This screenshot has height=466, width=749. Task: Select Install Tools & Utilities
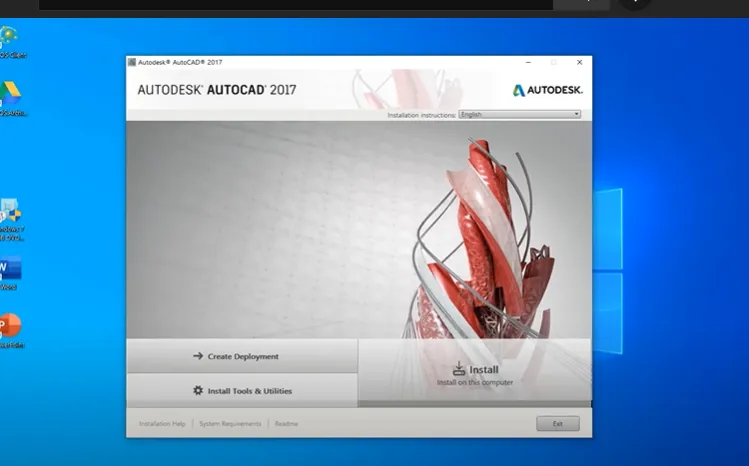pos(242,391)
